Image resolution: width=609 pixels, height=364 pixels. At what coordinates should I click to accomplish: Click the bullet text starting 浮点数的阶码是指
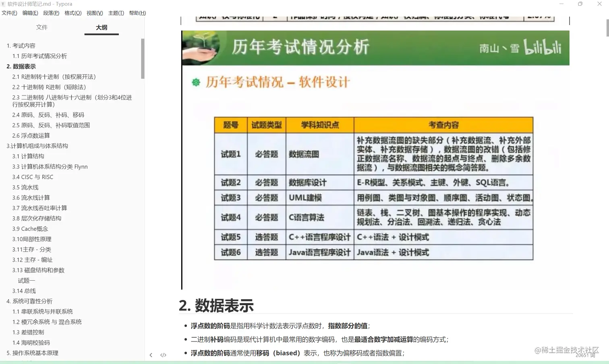[x=280, y=326]
